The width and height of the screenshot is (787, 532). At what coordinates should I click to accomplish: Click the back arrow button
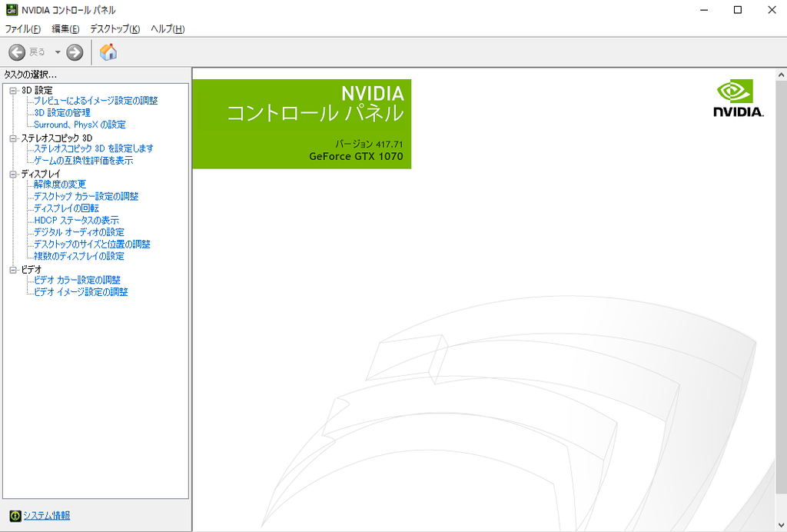click(x=17, y=52)
